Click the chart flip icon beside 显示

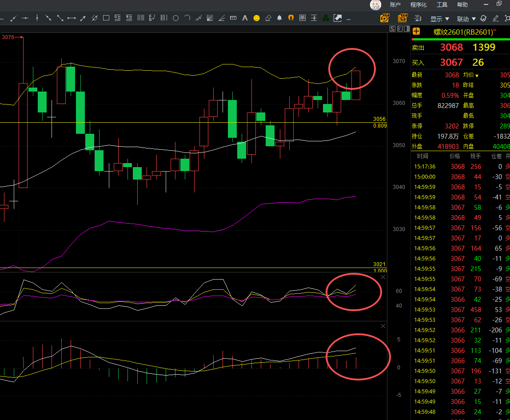(x=418, y=19)
